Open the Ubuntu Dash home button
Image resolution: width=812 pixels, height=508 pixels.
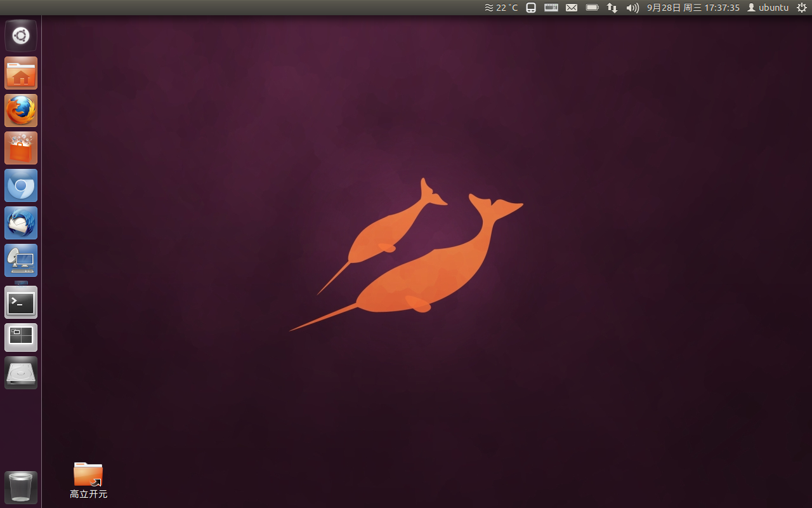[x=21, y=36]
